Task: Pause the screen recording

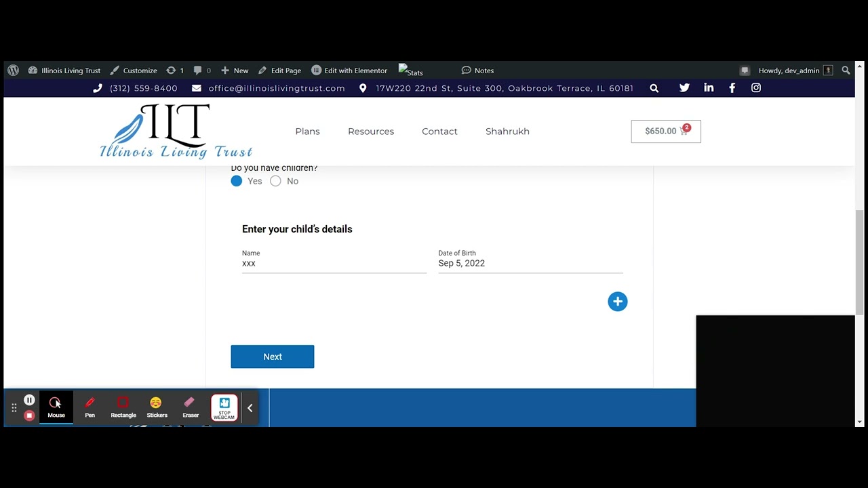Action: (x=29, y=401)
